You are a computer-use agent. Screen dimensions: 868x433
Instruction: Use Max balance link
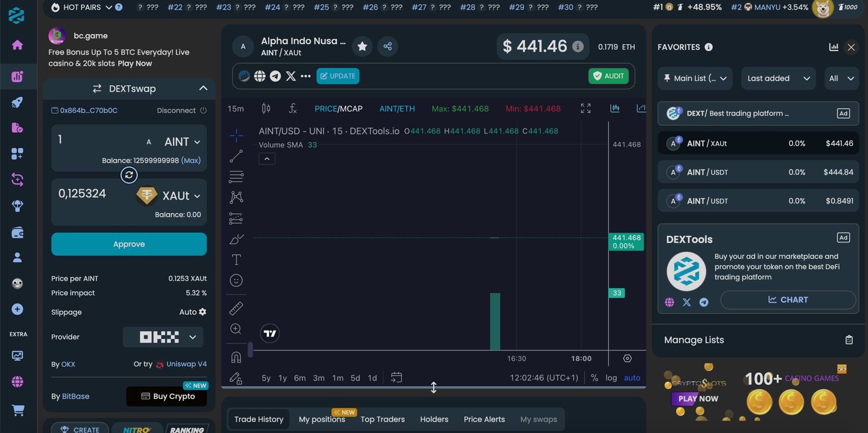point(191,161)
